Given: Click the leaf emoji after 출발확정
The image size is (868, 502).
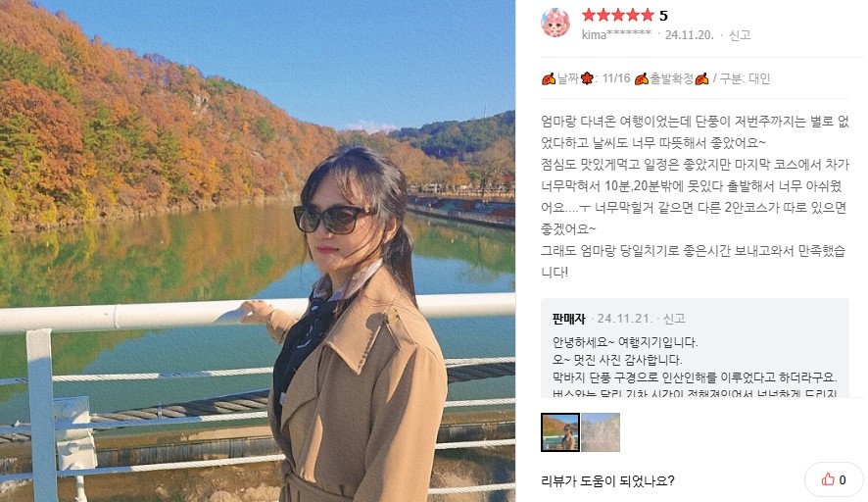Looking at the screenshot, I should coord(701,79).
